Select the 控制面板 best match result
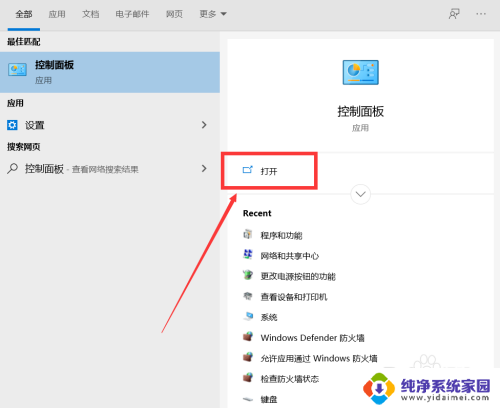The image size is (500, 408). point(110,72)
